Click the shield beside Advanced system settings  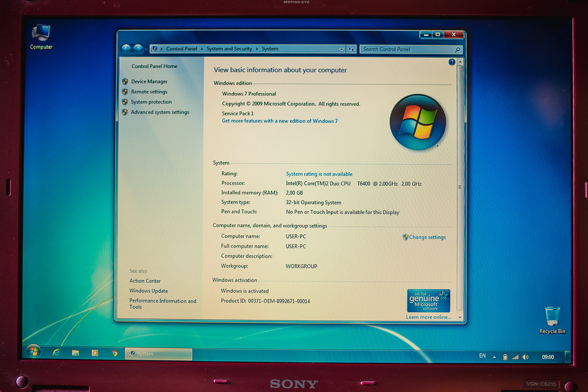tap(125, 112)
